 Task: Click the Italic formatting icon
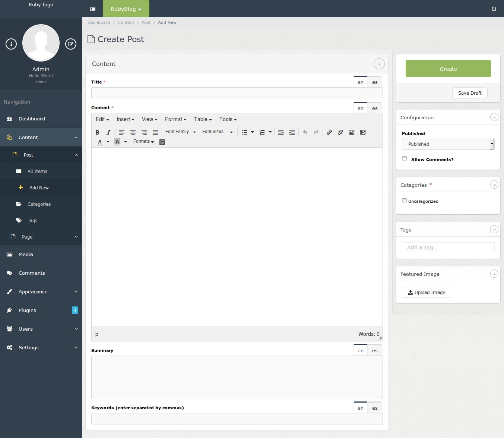pyautogui.click(x=108, y=132)
